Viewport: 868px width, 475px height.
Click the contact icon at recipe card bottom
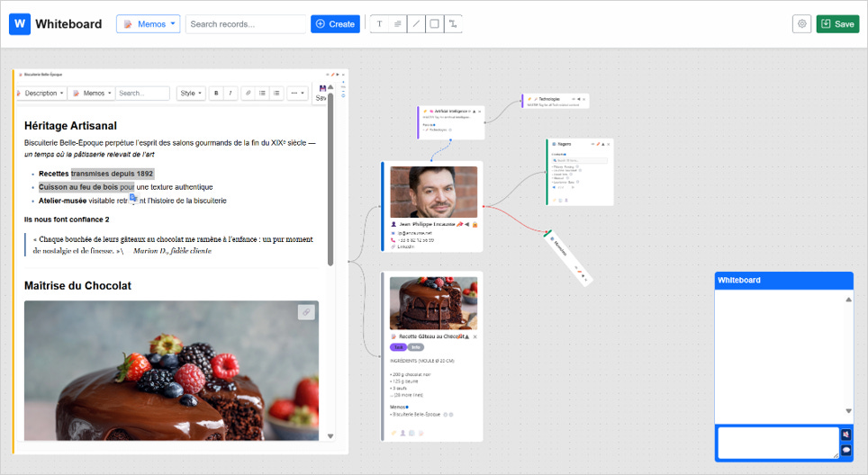point(403,433)
